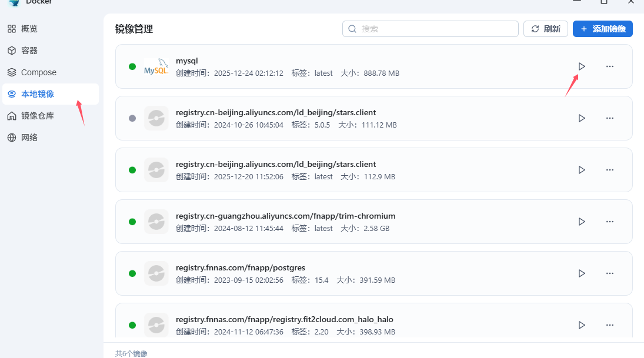Screen dimensions: 644x358
Task: Launch the postgres 15.4 image
Action: (x=581, y=273)
